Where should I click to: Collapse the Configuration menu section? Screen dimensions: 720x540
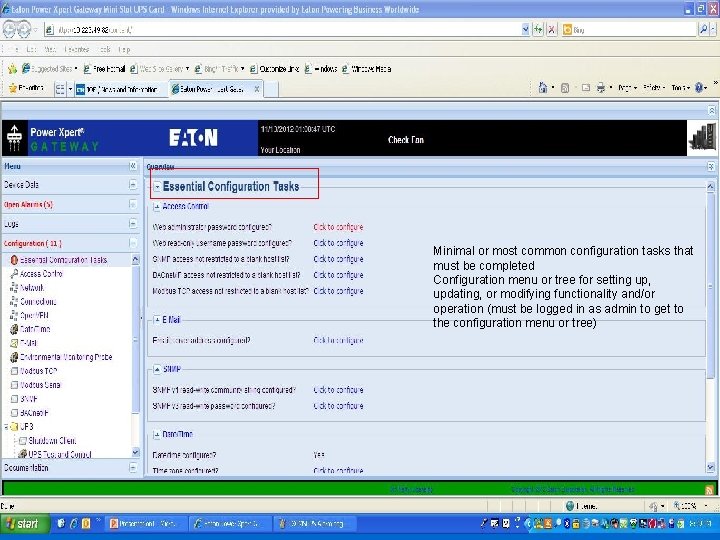(133, 243)
